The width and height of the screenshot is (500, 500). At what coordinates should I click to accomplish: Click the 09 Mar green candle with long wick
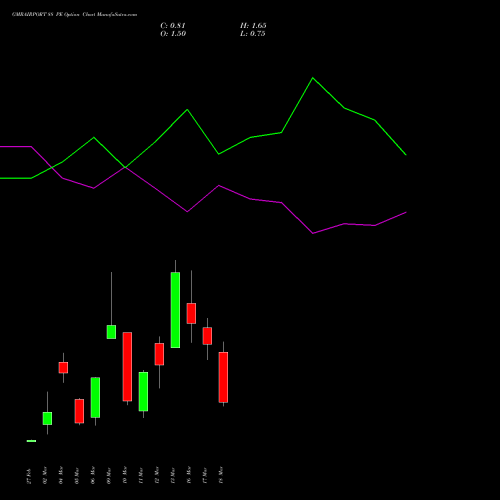[x=111, y=332]
